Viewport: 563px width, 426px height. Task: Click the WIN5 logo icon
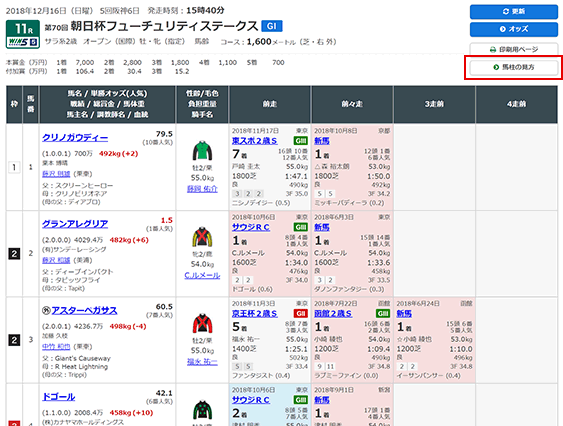(x=23, y=42)
